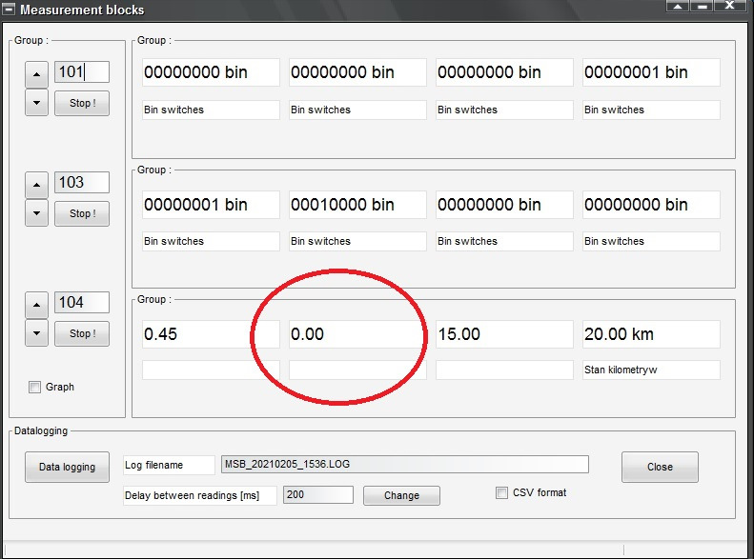Select the value 0.00 in group 104
Image resolution: width=754 pixels, height=560 pixels.
point(357,334)
